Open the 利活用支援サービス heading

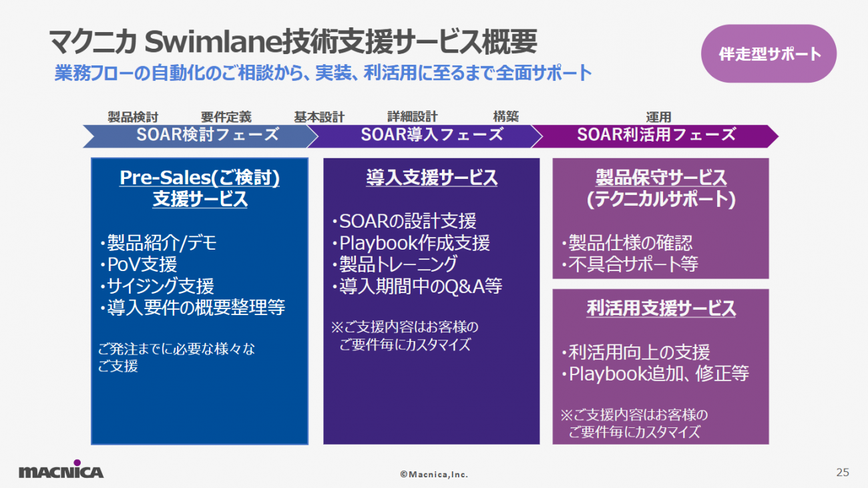(660, 308)
